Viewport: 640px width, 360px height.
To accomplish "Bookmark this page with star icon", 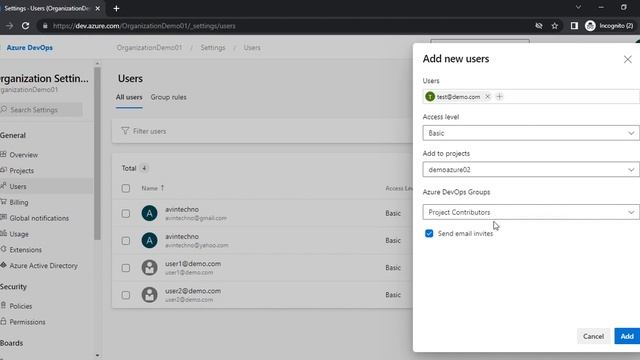I will (555, 26).
